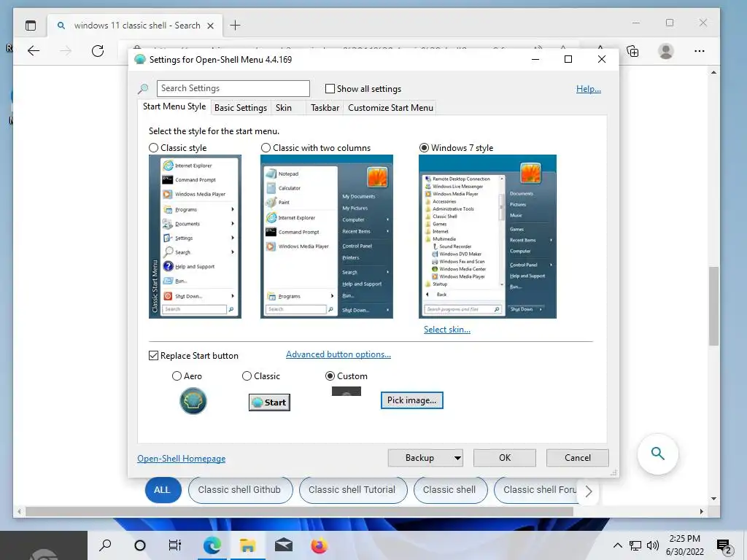Close the windows 11 classic shell tab

coord(210,26)
